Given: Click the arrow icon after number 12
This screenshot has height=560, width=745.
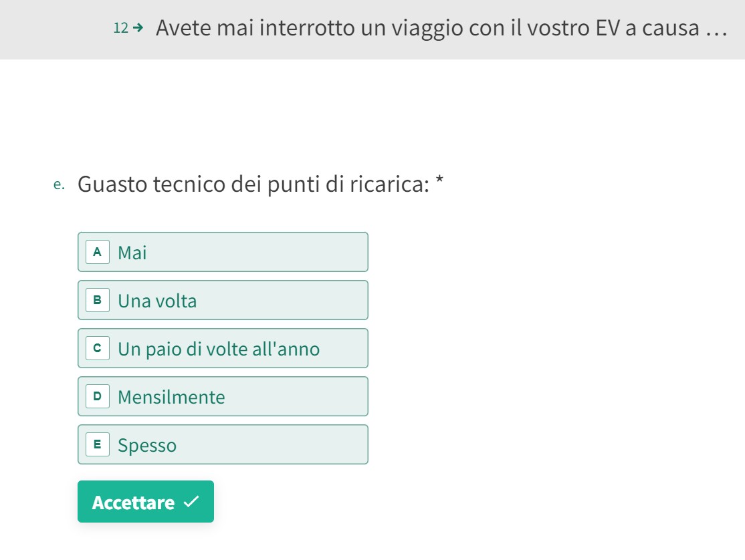Looking at the screenshot, I should (138, 28).
